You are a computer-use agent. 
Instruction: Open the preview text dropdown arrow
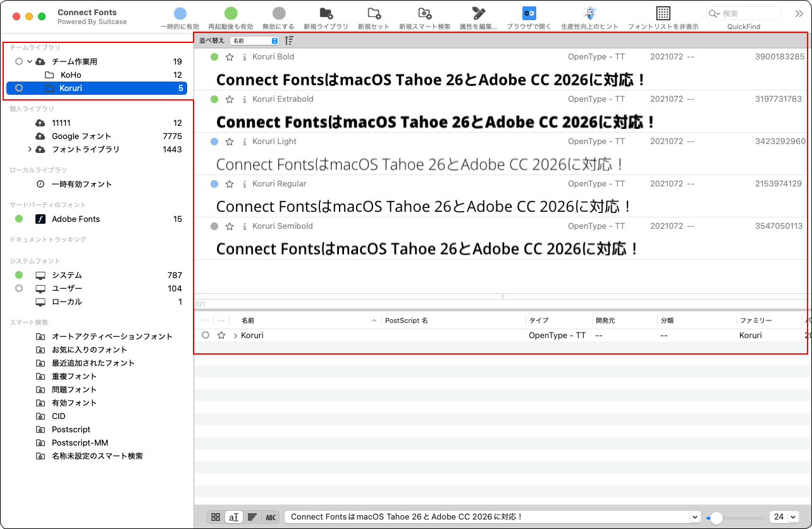click(x=696, y=517)
